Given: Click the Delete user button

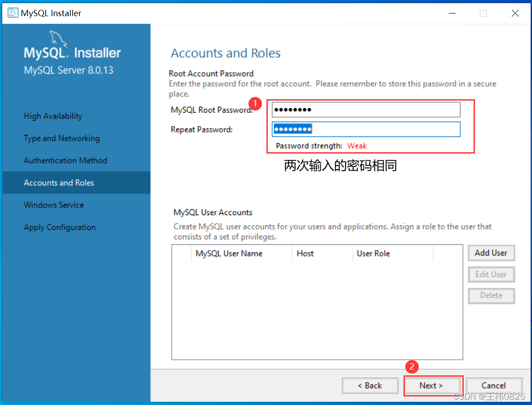Looking at the screenshot, I should point(491,295).
